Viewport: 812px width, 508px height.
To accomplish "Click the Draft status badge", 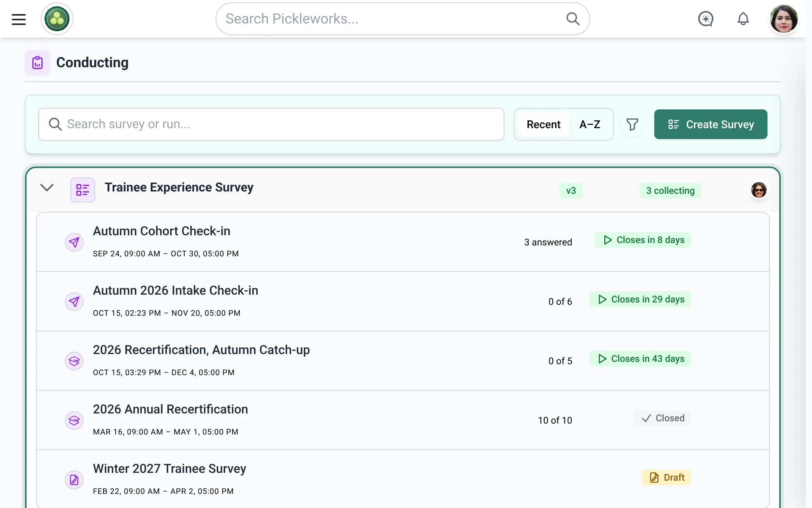I will [666, 478].
